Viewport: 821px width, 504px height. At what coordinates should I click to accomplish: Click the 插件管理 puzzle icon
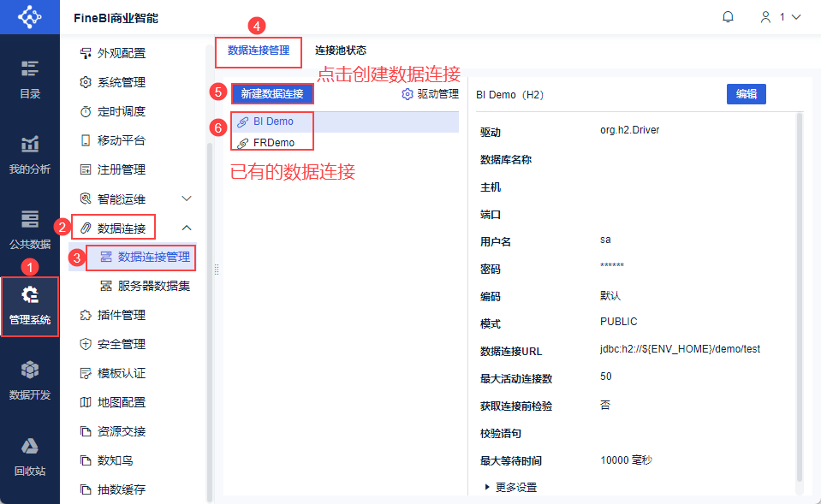86,315
